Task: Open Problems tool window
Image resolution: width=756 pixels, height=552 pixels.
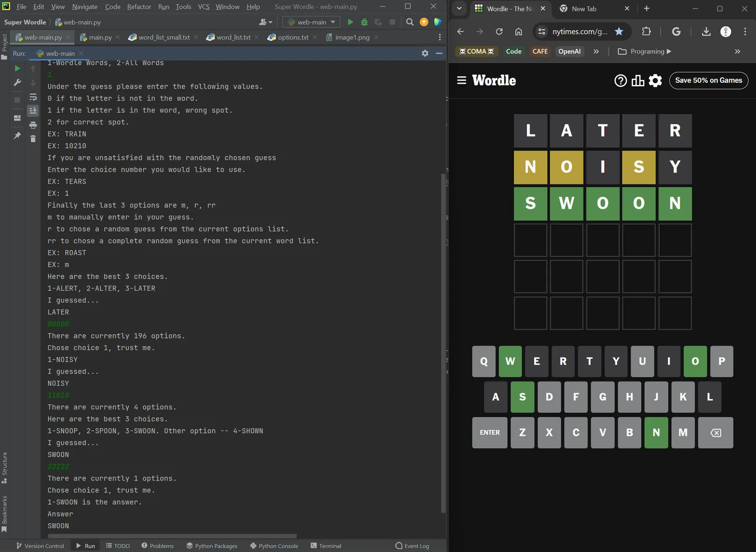Action: click(157, 546)
